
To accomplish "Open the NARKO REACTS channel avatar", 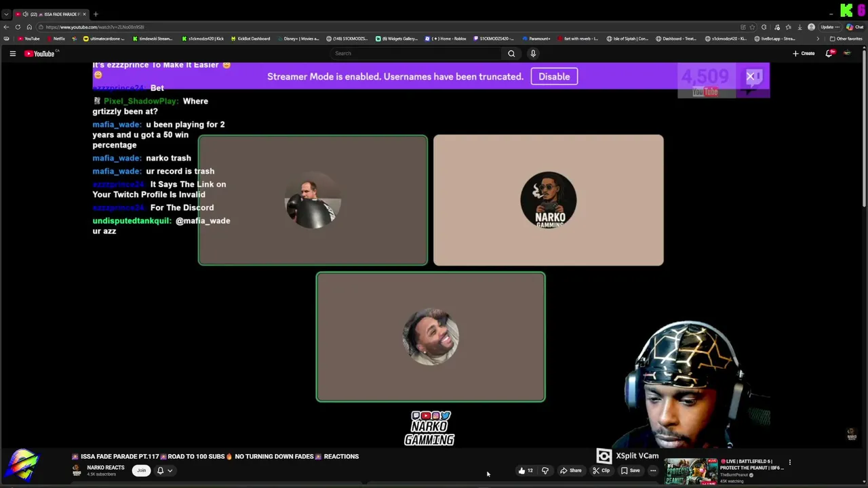I will pyautogui.click(x=77, y=470).
